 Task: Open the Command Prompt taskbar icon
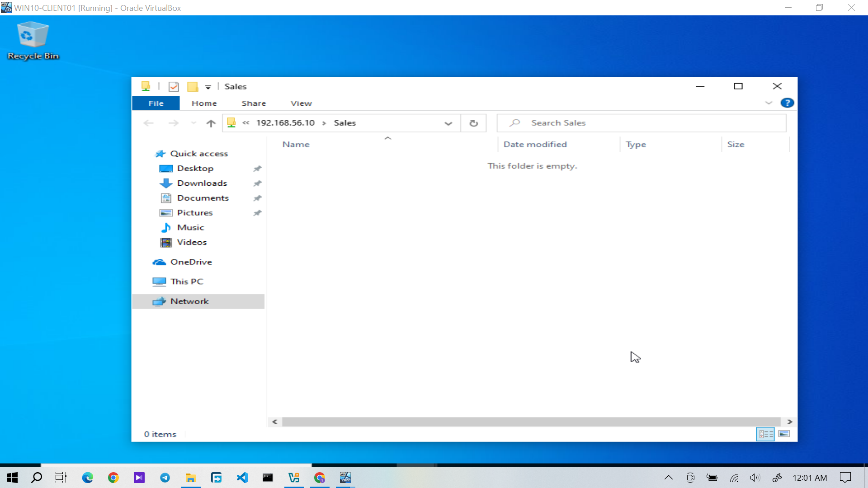click(x=268, y=478)
